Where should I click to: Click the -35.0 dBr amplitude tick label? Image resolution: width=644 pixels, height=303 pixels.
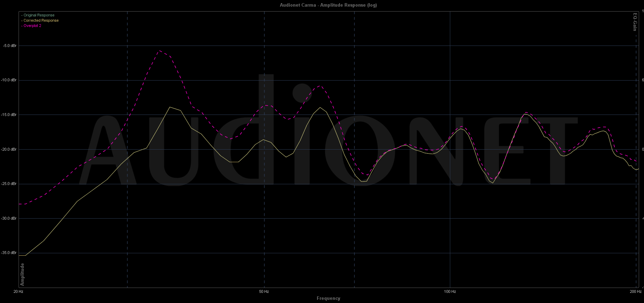(9, 253)
